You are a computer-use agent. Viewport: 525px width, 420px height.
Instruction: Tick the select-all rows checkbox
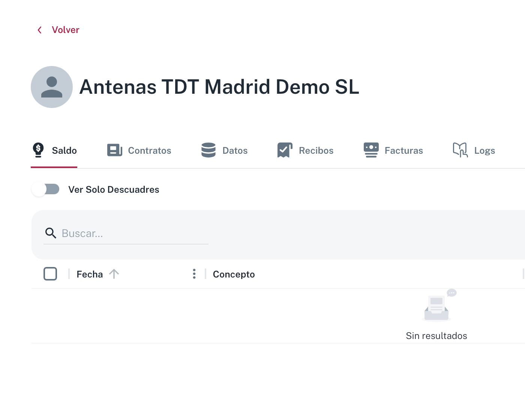[50, 274]
